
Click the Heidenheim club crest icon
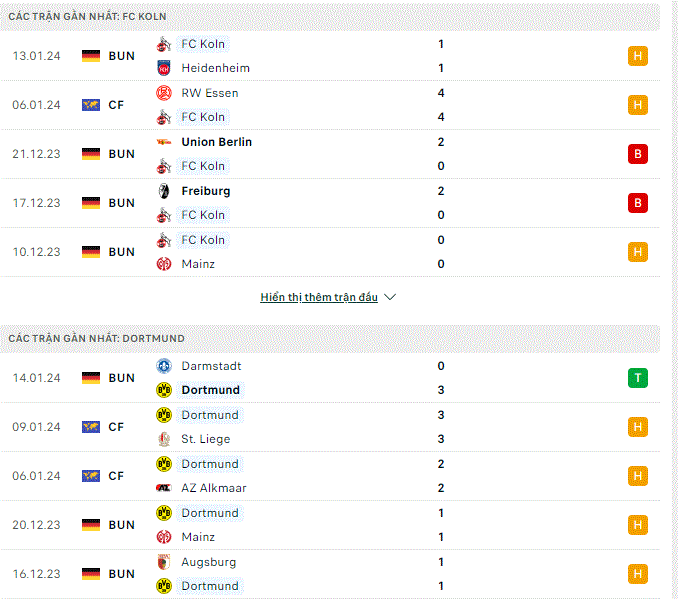point(164,68)
